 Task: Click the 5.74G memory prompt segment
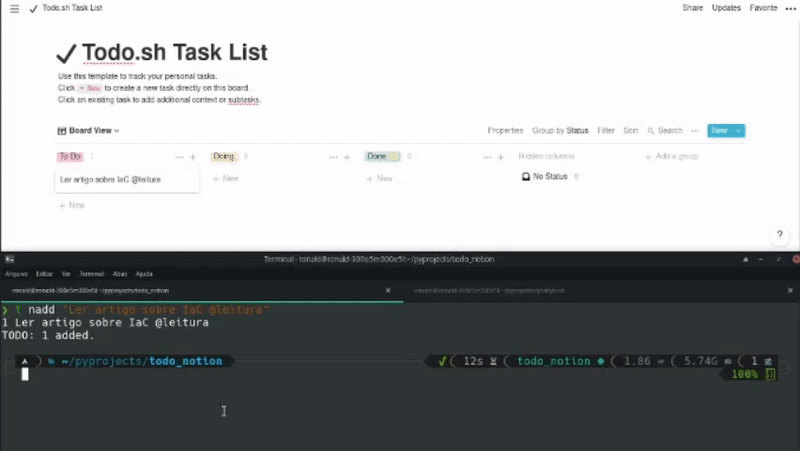pyautogui.click(x=701, y=361)
